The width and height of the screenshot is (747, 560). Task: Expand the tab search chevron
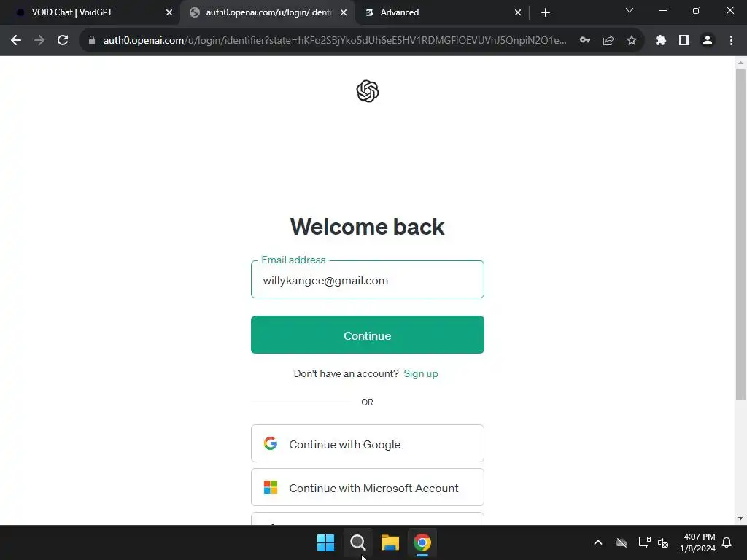(630, 10)
